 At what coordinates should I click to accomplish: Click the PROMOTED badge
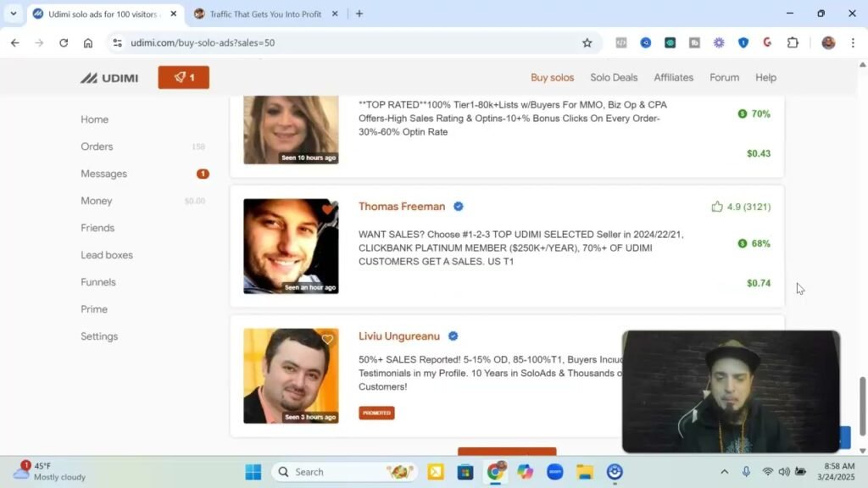point(376,413)
